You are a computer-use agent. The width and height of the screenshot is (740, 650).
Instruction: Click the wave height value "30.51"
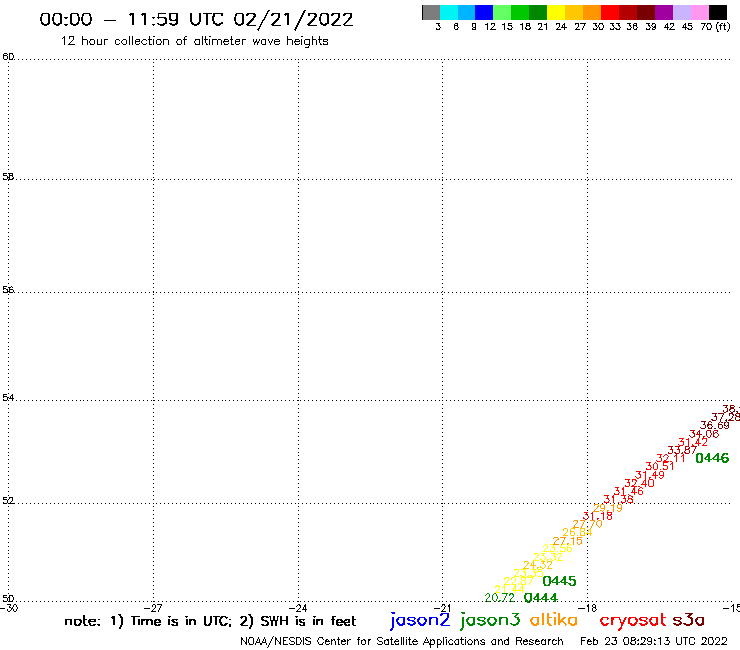click(x=660, y=466)
